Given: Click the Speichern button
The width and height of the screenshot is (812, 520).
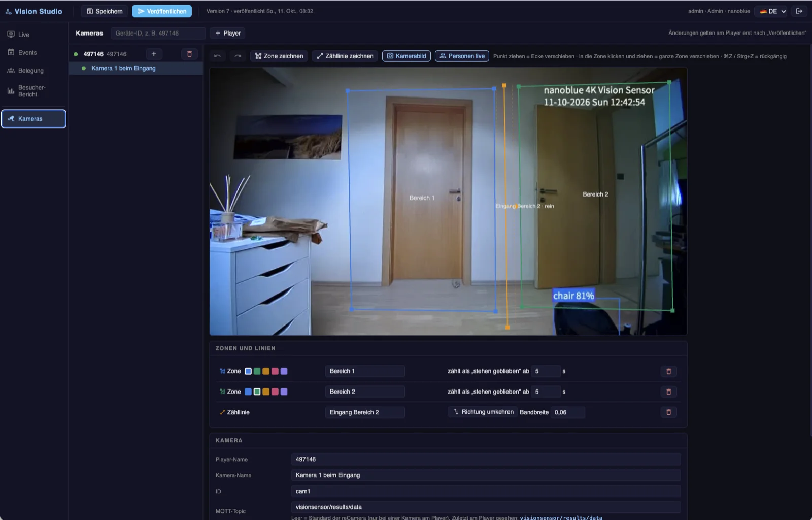Looking at the screenshot, I should click(105, 11).
